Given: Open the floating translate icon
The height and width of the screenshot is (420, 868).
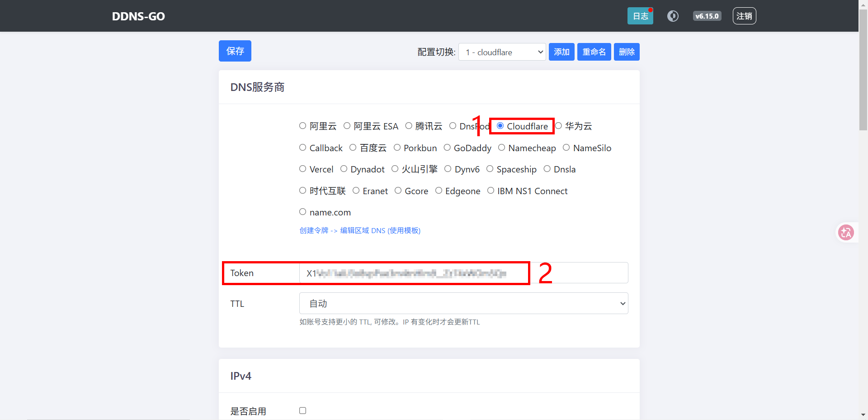Looking at the screenshot, I should (x=846, y=233).
